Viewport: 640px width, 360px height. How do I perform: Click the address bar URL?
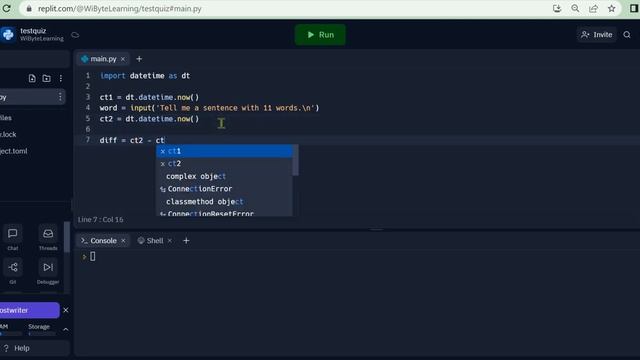pos(120,9)
